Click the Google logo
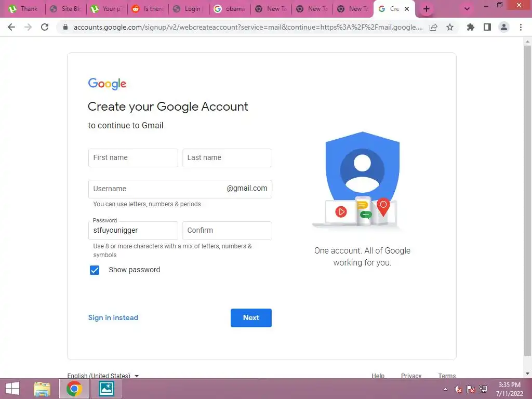Viewport: 532px width, 399px height. click(x=107, y=84)
